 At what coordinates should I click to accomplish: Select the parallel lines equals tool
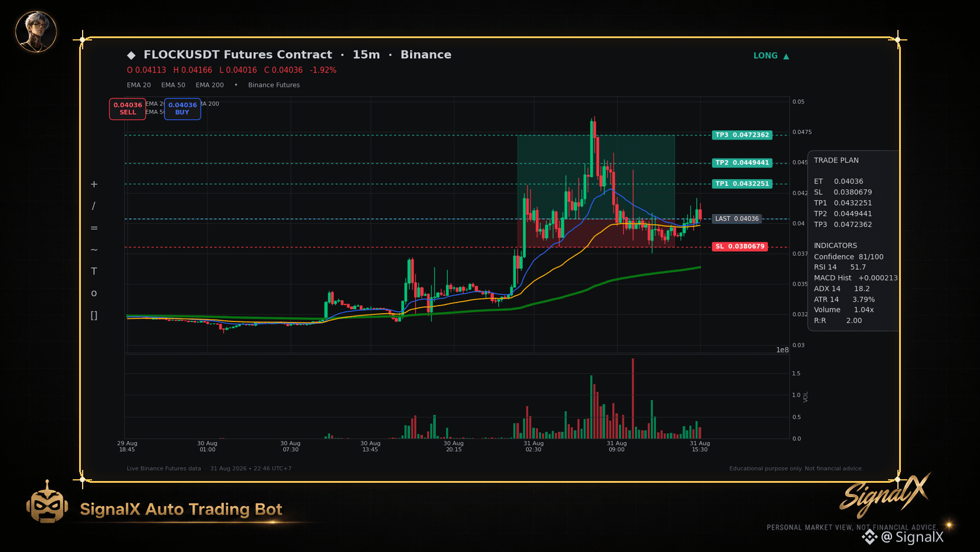tap(94, 228)
